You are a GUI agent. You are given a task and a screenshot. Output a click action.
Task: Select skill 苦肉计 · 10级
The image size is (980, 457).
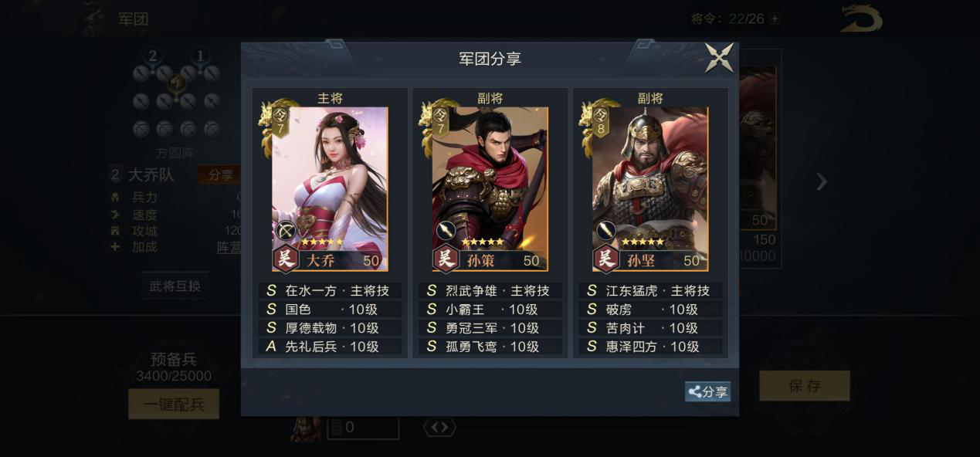(x=650, y=328)
